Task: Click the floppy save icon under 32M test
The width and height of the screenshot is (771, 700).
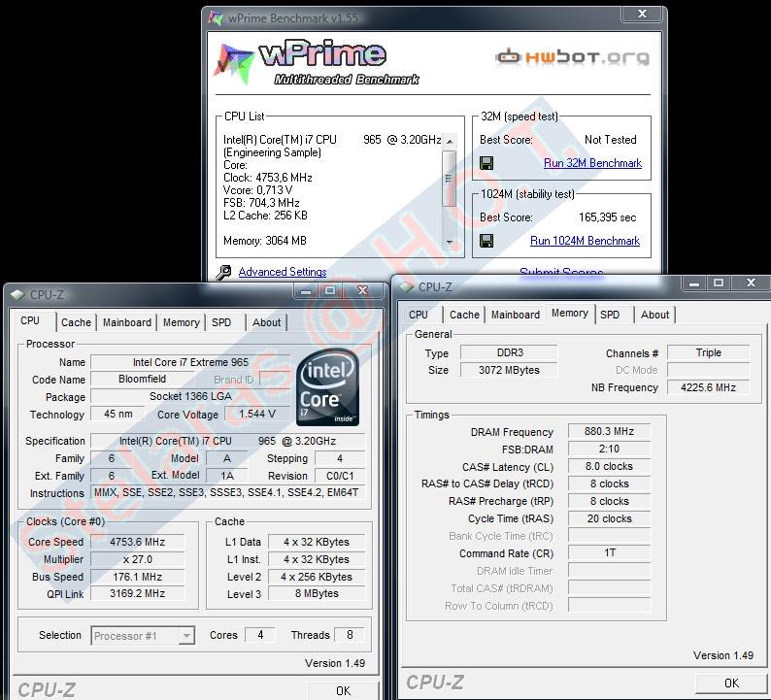Action: [486, 163]
